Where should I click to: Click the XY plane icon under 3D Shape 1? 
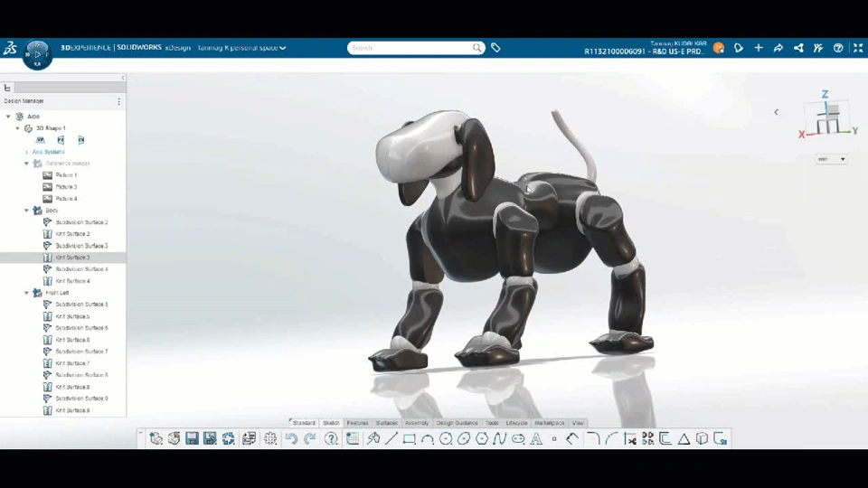pos(40,140)
